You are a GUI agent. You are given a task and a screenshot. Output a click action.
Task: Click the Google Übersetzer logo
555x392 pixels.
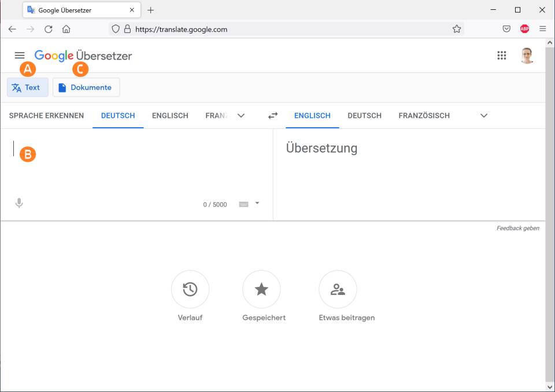tap(83, 56)
